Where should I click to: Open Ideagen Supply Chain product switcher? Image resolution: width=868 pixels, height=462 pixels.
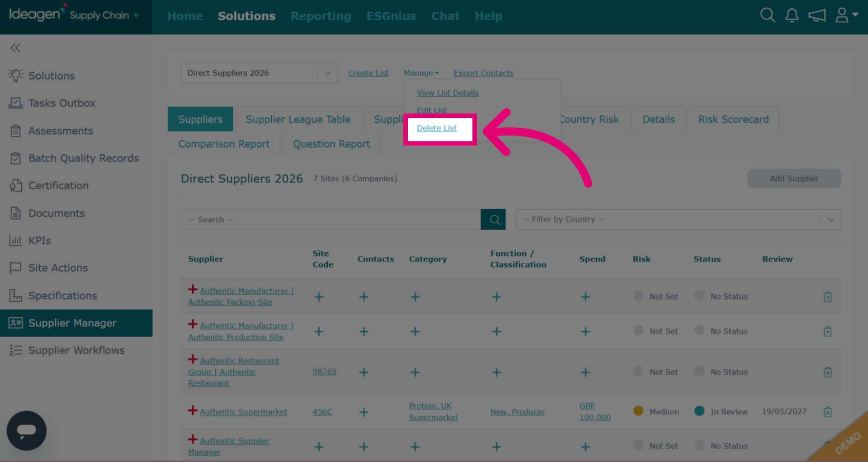click(x=74, y=15)
